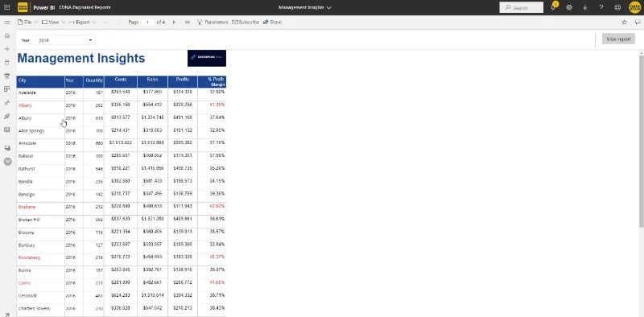This screenshot has width=644, height=317.
Task: Open the File menu
Action: (x=27, y=23)
